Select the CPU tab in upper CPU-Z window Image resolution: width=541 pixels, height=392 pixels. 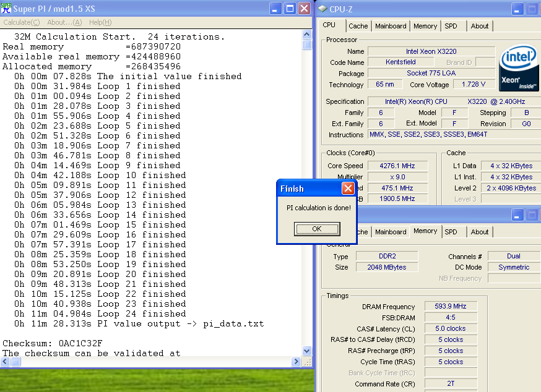(329, 25)
